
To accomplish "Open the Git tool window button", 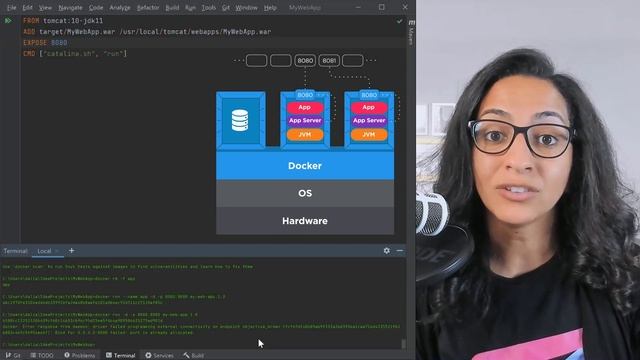I will [13, 356].
